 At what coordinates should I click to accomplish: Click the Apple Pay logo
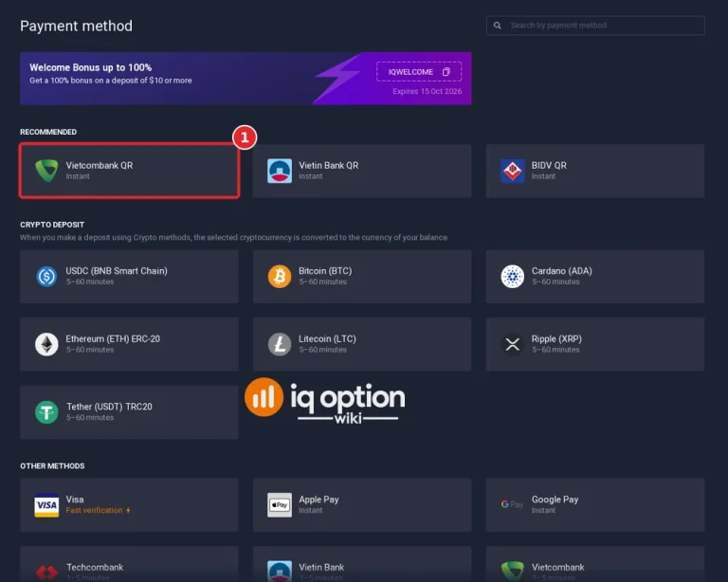pyautogui.click(x=280, y=505)
